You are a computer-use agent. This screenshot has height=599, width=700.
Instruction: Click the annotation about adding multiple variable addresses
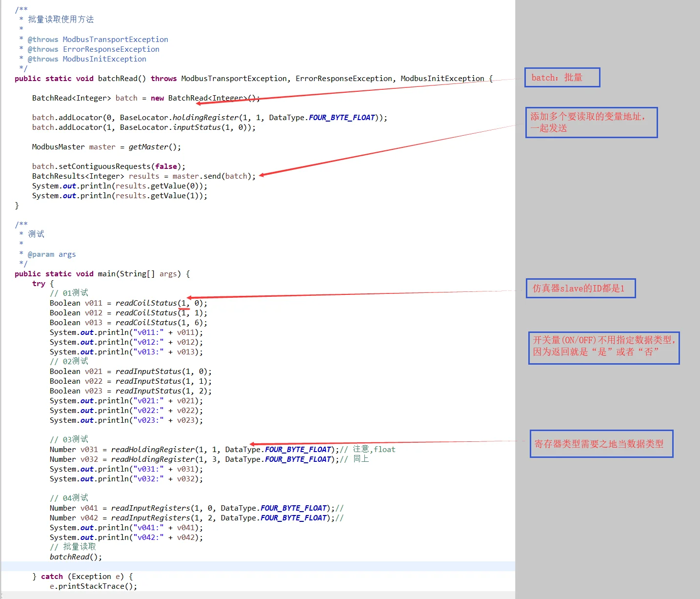[591, 123]
